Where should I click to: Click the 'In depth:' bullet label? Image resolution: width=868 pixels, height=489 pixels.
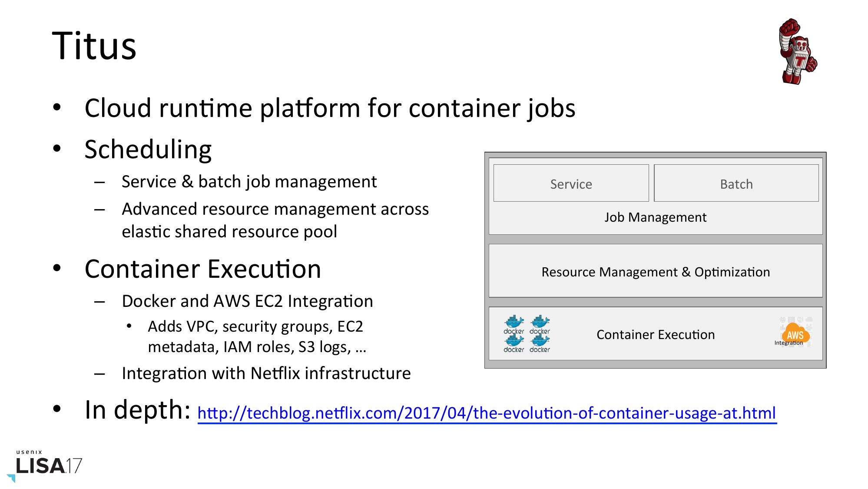tap(137, 410)
